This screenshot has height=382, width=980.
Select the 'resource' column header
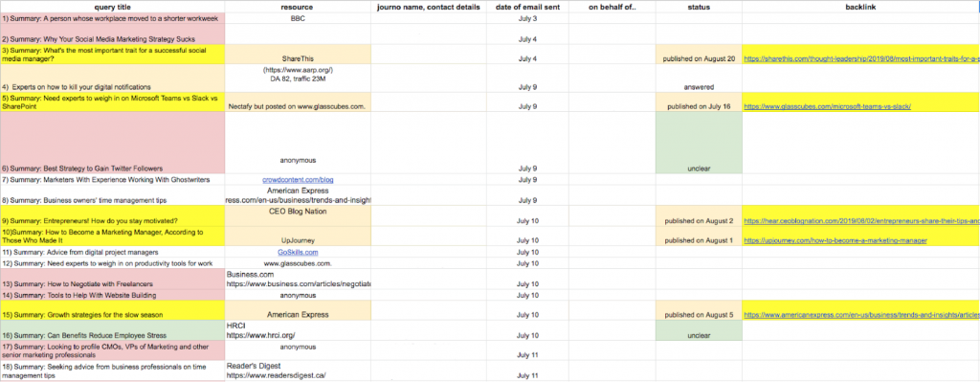point(298,8)
